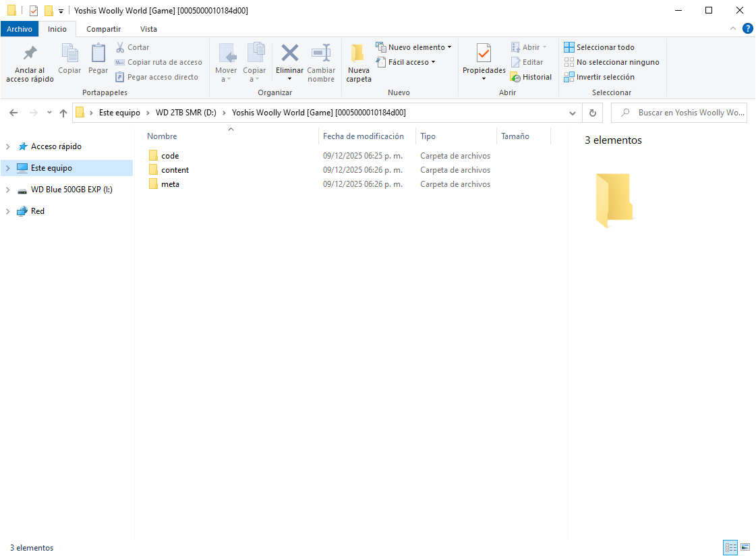The image size is (756, 556).
Task: Click the Pegar clipboard icon
Action: point(98,59)
